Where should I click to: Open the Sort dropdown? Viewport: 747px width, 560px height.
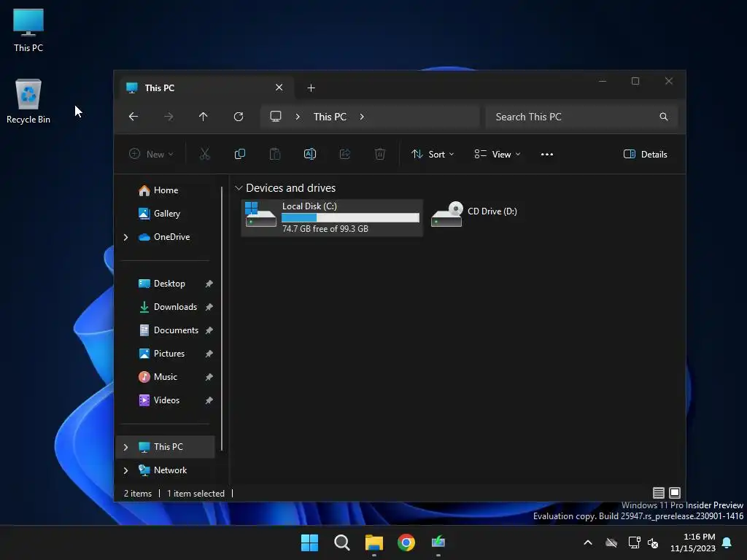(x=433, y=155)
